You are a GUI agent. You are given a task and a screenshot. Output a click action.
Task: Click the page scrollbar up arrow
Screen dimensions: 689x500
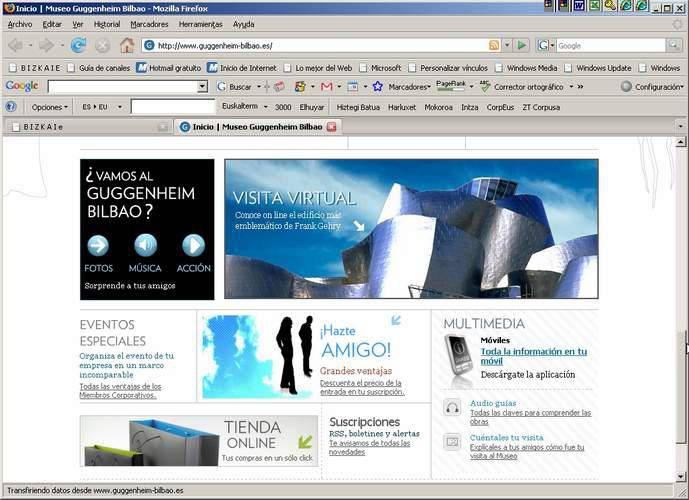click(680, 141)
